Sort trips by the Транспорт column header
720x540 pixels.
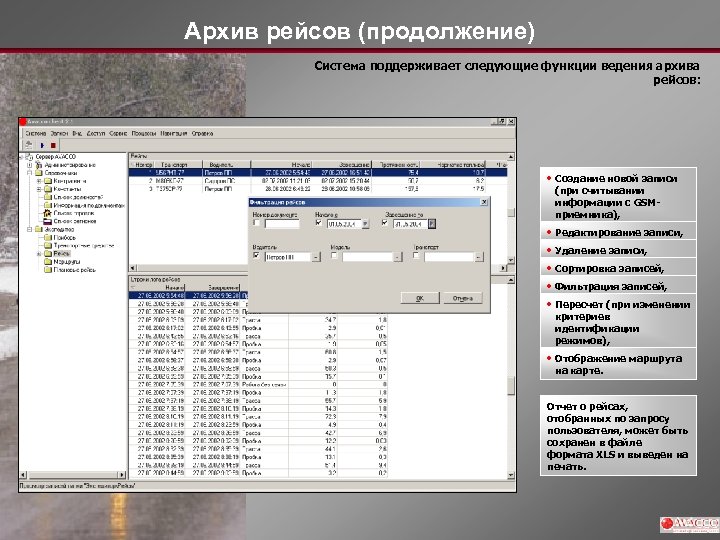(178, 164)
